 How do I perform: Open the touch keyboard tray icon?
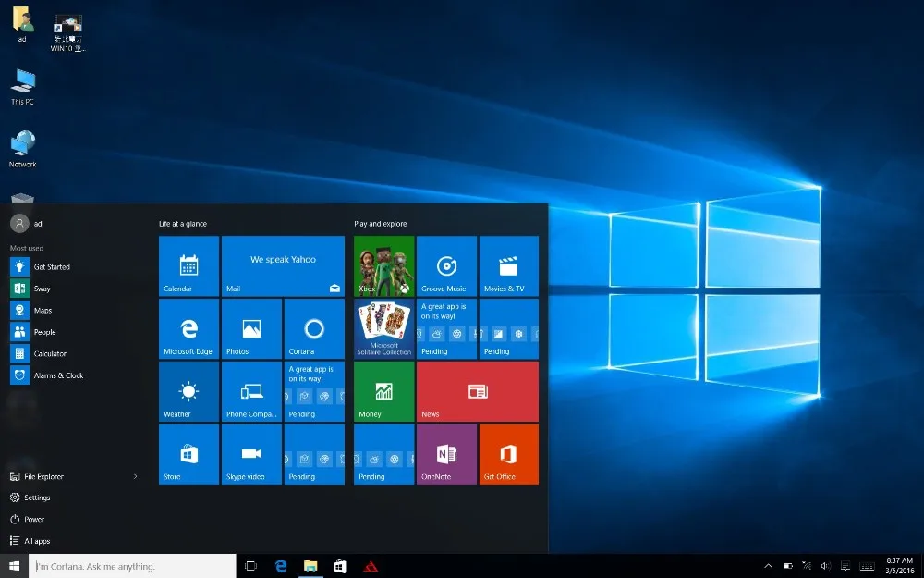[x=867, y=566]
